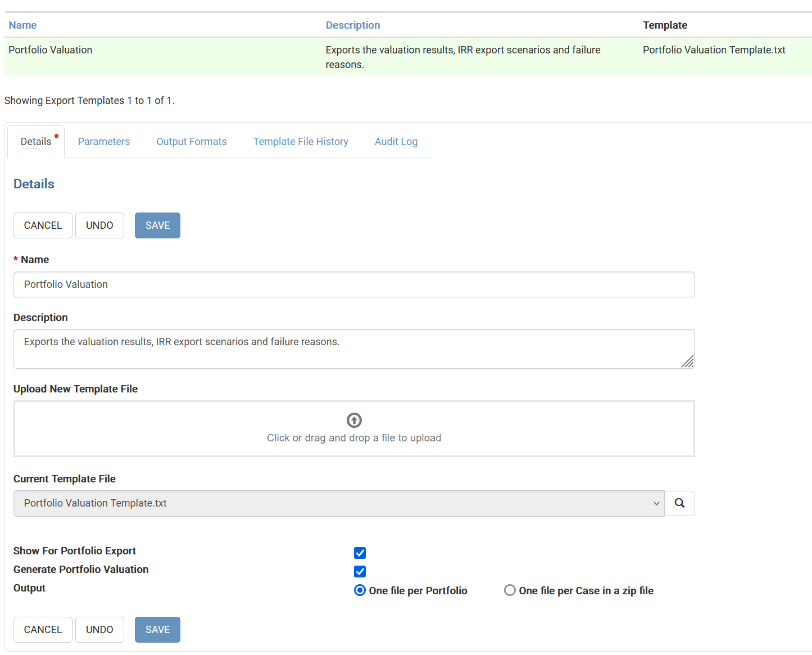
Task: Go to the Audit Log tab
Action: pyautogui.click(x=396, y=142)
